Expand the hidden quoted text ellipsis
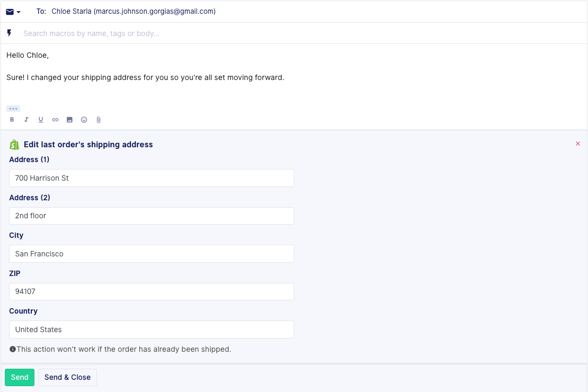This screenshot has height=392, width=588. [x=13, y=109]
